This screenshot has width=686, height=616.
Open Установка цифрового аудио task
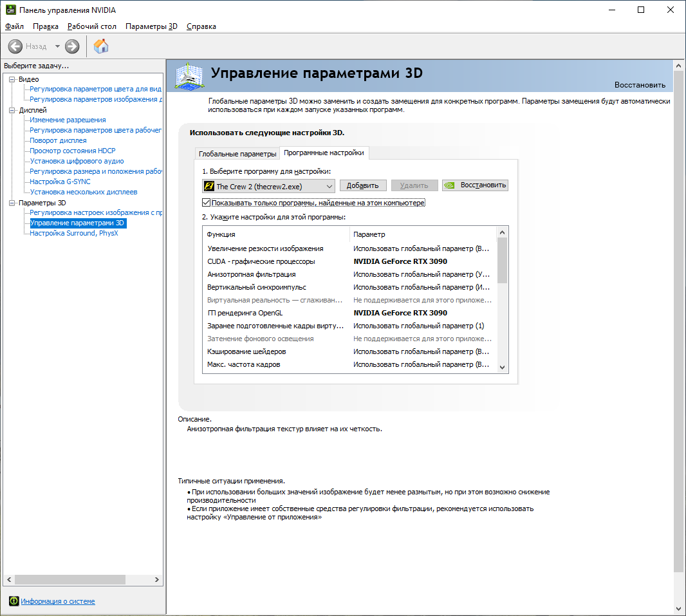pos(77,161)
